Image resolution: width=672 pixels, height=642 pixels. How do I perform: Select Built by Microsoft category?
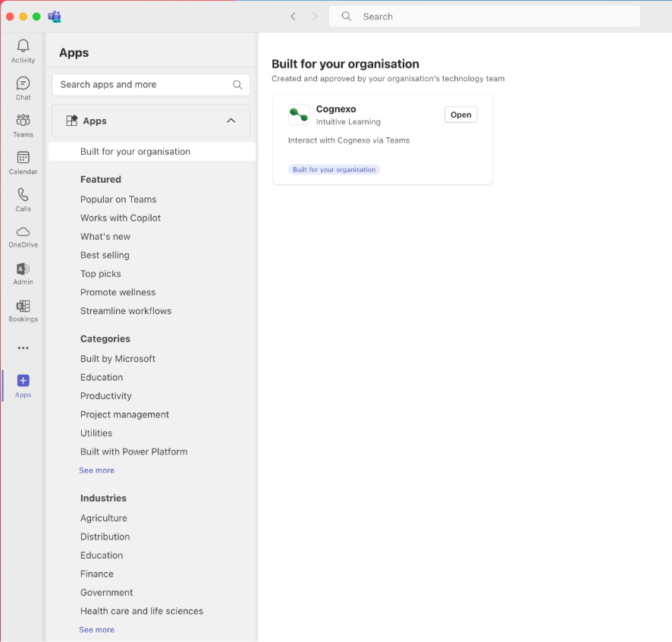click(118, 359)
